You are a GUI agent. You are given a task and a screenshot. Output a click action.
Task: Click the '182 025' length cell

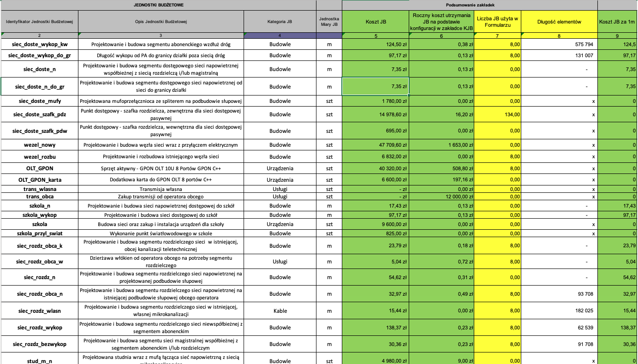(559, 310)
